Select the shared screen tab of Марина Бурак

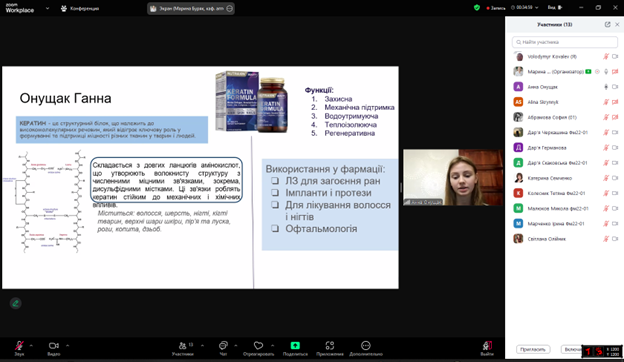click(191, 8)
